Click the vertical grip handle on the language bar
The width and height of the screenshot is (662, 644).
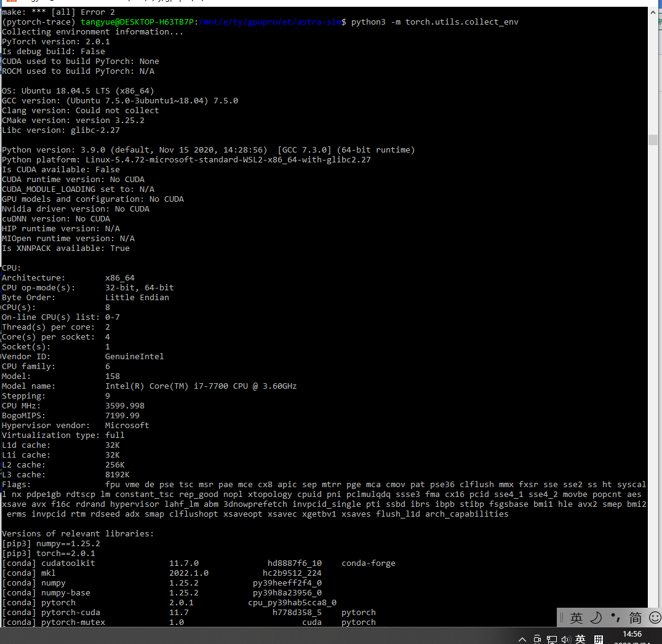pos(561,617)
